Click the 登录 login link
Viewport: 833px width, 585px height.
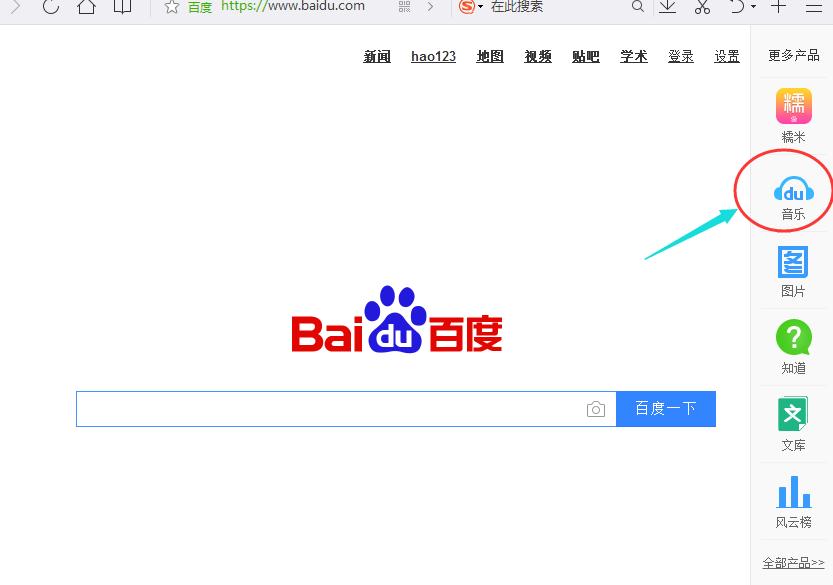681,56
